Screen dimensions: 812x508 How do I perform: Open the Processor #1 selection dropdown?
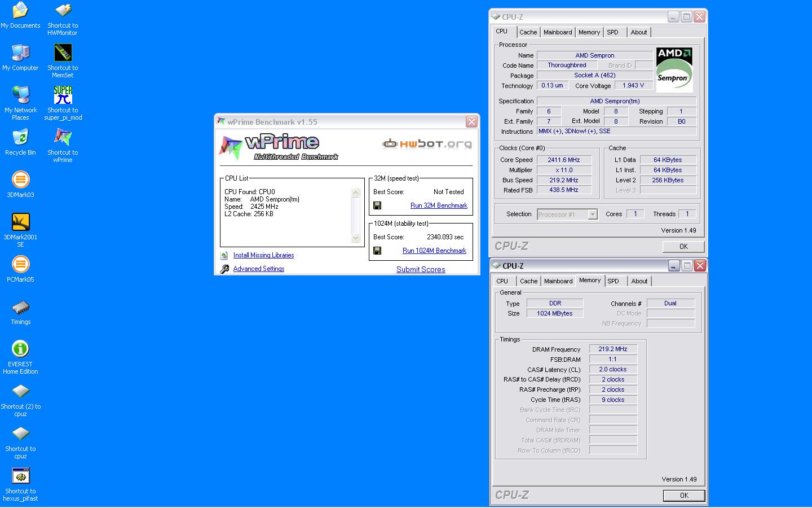pos(592,214)
